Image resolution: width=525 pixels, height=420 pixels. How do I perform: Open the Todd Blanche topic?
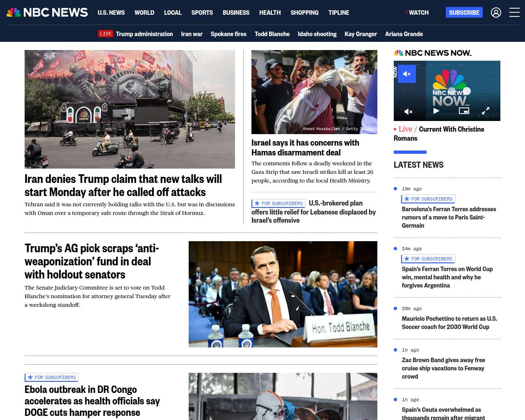[x=272, y=34]
